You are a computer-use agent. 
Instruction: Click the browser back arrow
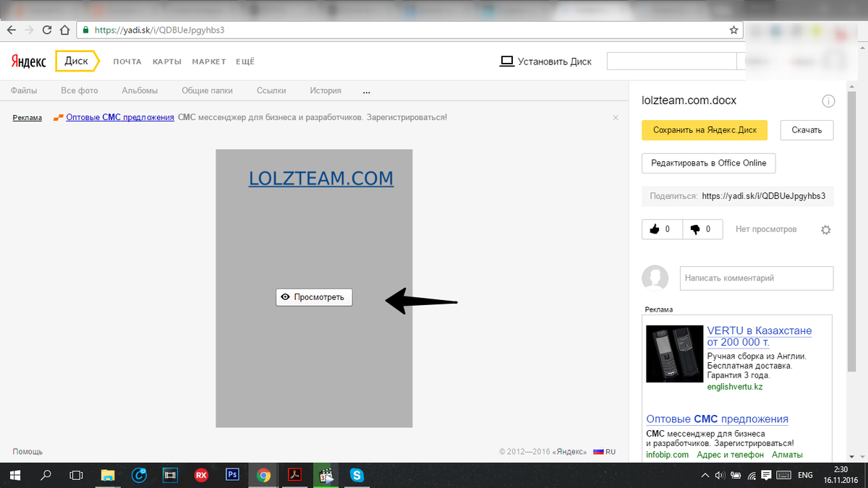click(12, 30)
